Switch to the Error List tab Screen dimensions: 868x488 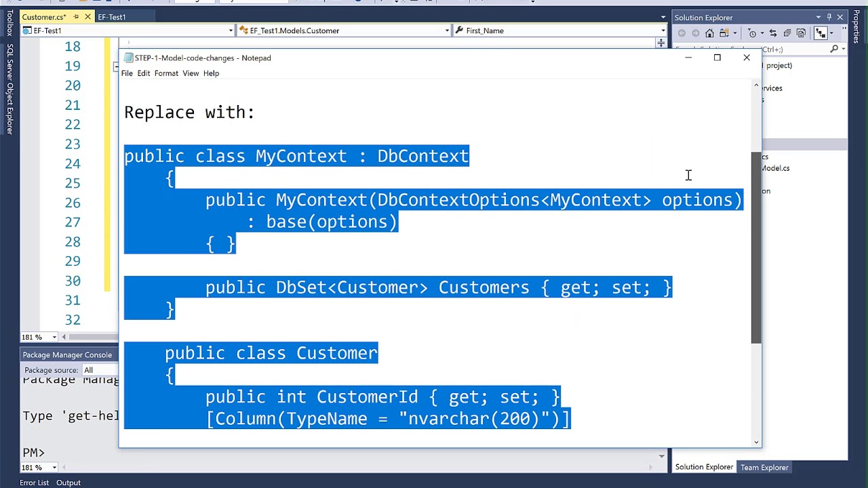34,483
